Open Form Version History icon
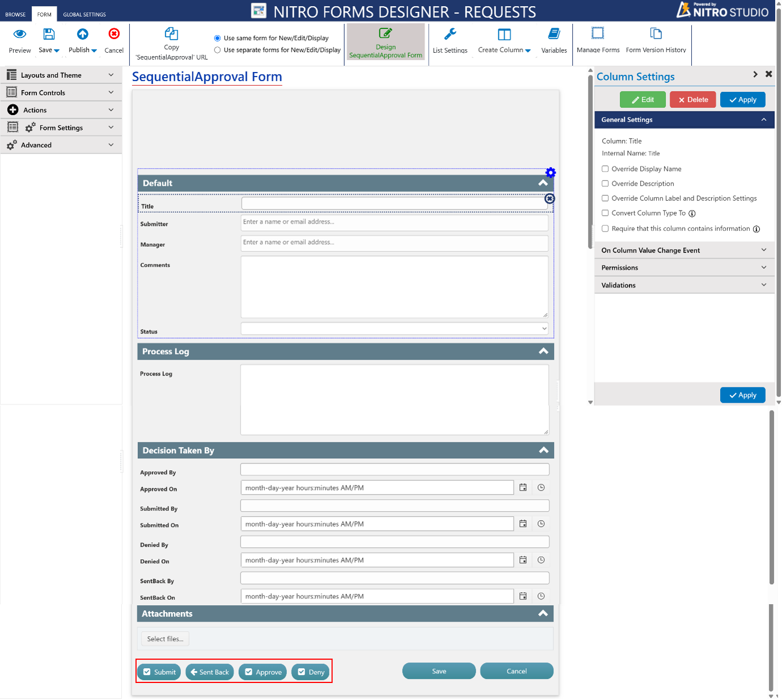The width and height of the screenshot is (782, 700). coord(656,33)
